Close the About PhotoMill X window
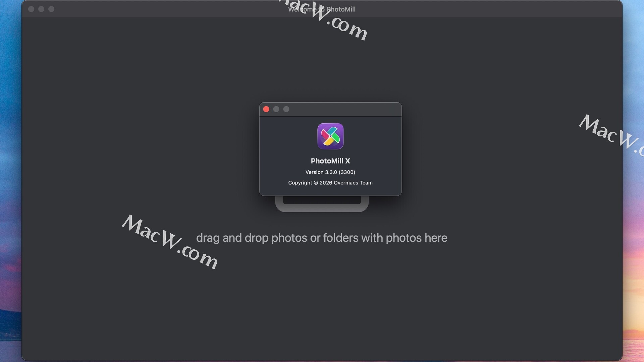Screen dimensions: 644x362 266,109
